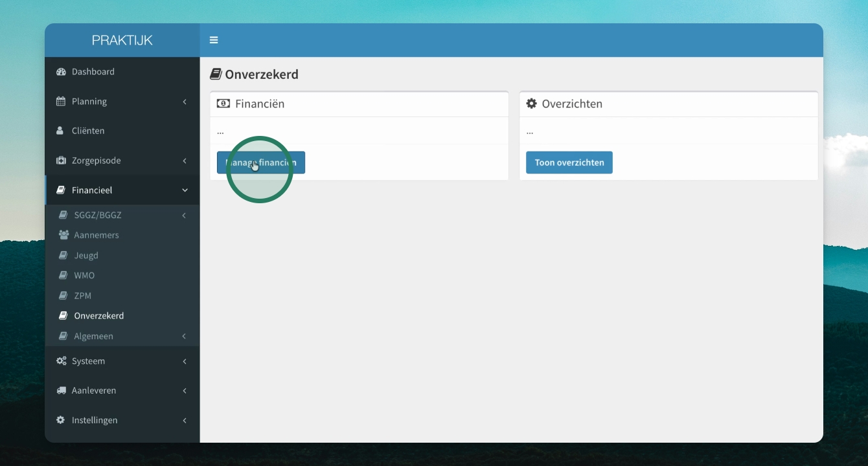This screenshot has height=466, width=868.
Task: Collapse the Financieel menu chevron
Action: 185,190
